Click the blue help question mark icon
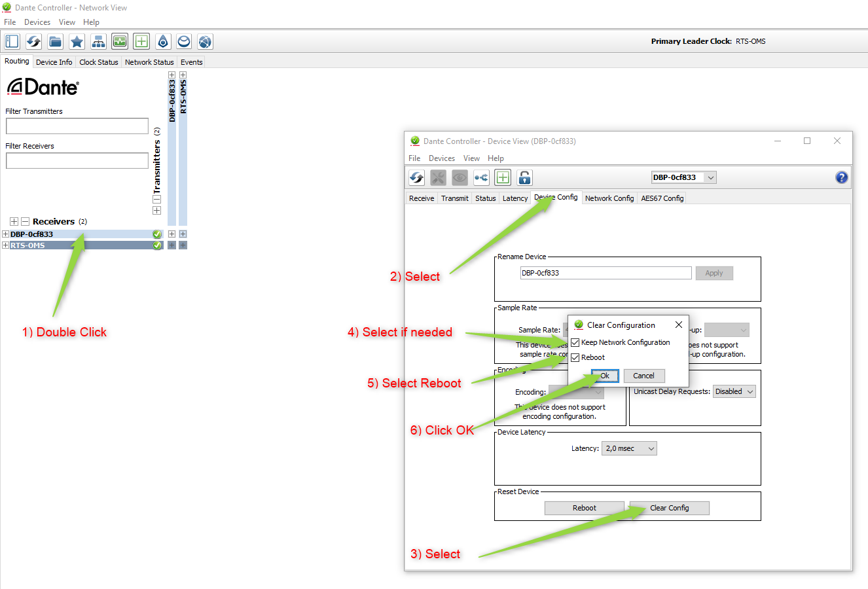868x589 pixels. pyautogui.click(x=842, y=177)
